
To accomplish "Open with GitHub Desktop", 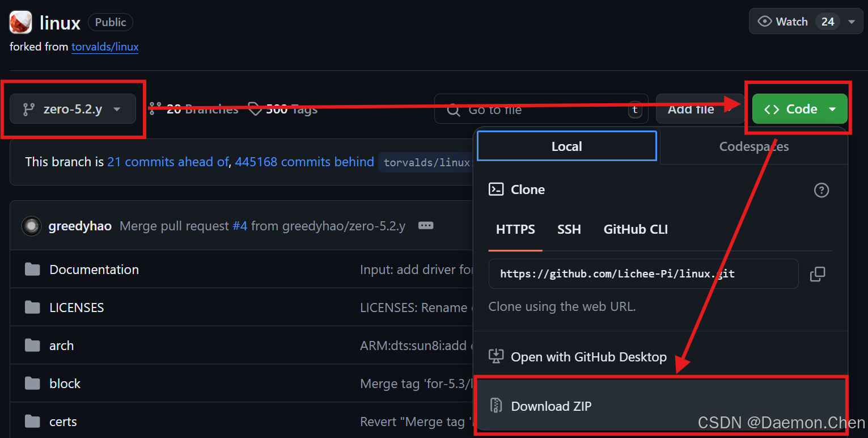I will (x=588, y=357).
